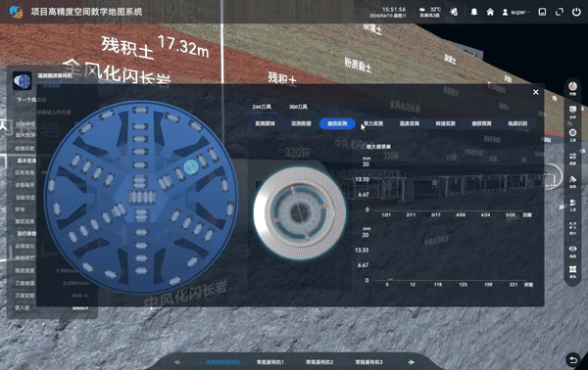Switch to the 36#刀具 tab

(x=298, y=107)
